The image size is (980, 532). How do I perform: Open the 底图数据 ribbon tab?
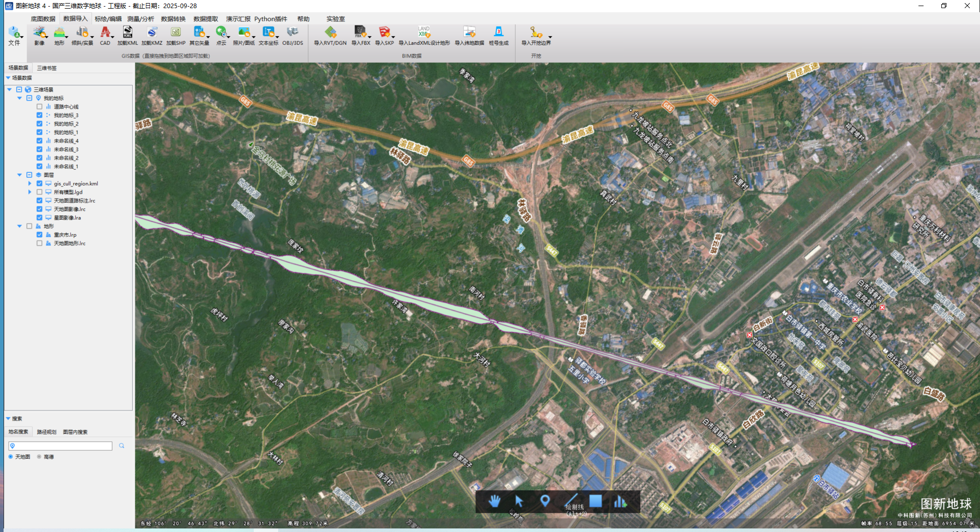43,19
